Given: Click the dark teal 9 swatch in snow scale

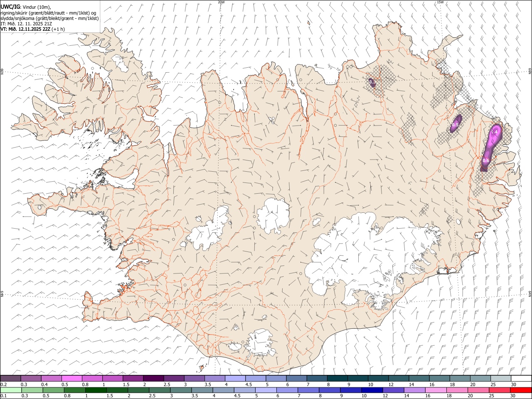Looking at the screenshot, I should (357, 378).
